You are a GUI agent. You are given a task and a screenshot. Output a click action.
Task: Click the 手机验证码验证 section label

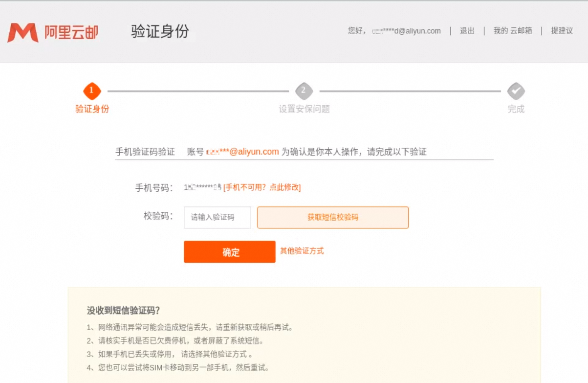click(146, 152)
